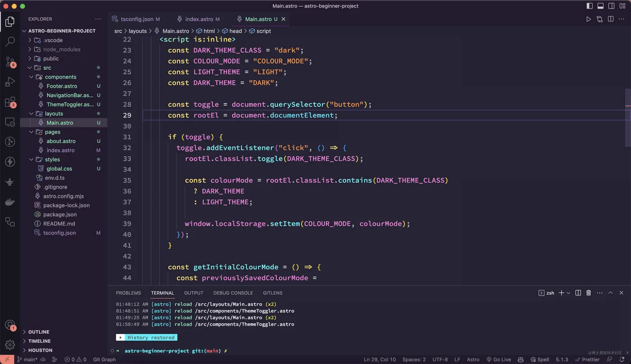The height and width of the screenshot is (364, 631).
Task: Run the file with the play icon
Action: click(589, 19)
